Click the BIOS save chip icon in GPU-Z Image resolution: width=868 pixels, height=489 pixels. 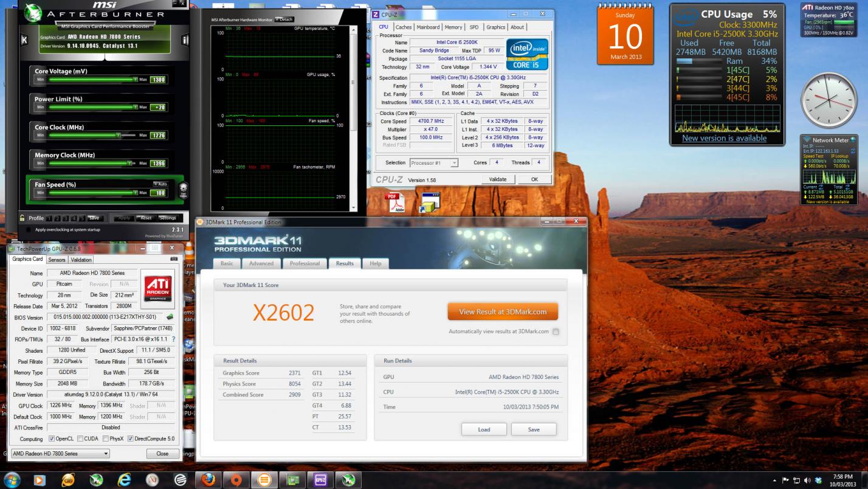pyautogui.click(x=170, y=317)
